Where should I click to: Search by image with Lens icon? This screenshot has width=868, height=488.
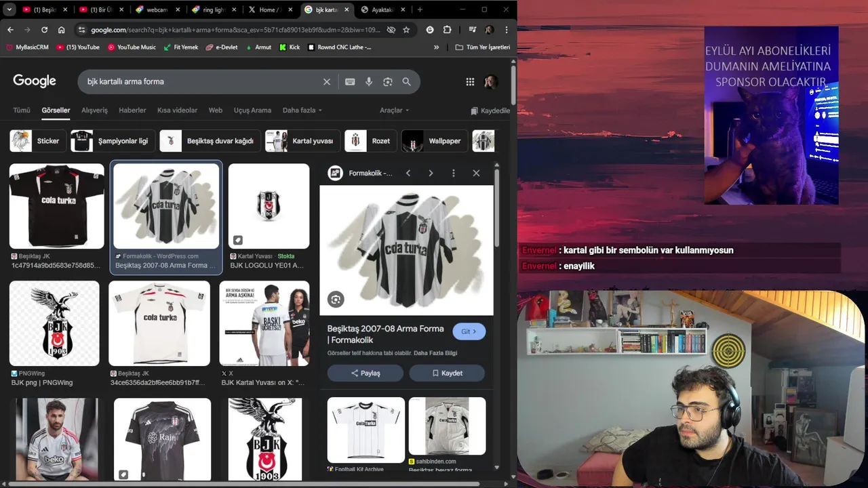pos(388,81)
